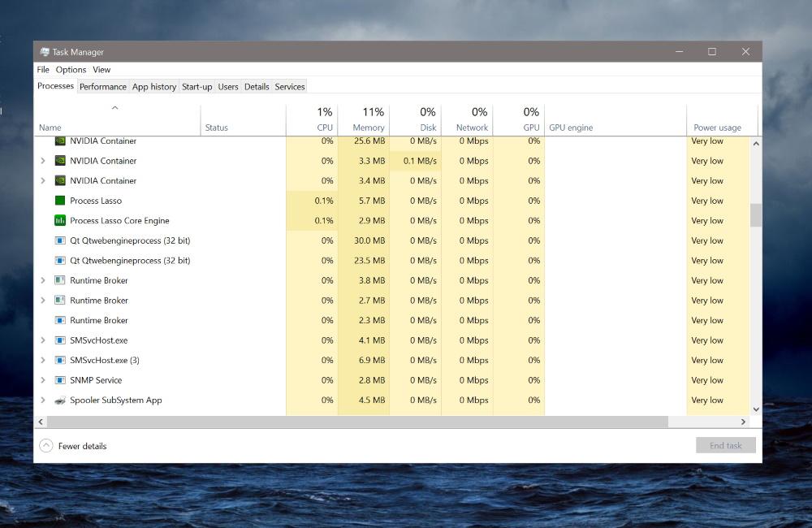Screen dimensions: 812x528
Task: Sort by the Status column header
Action: pos(244,119)
